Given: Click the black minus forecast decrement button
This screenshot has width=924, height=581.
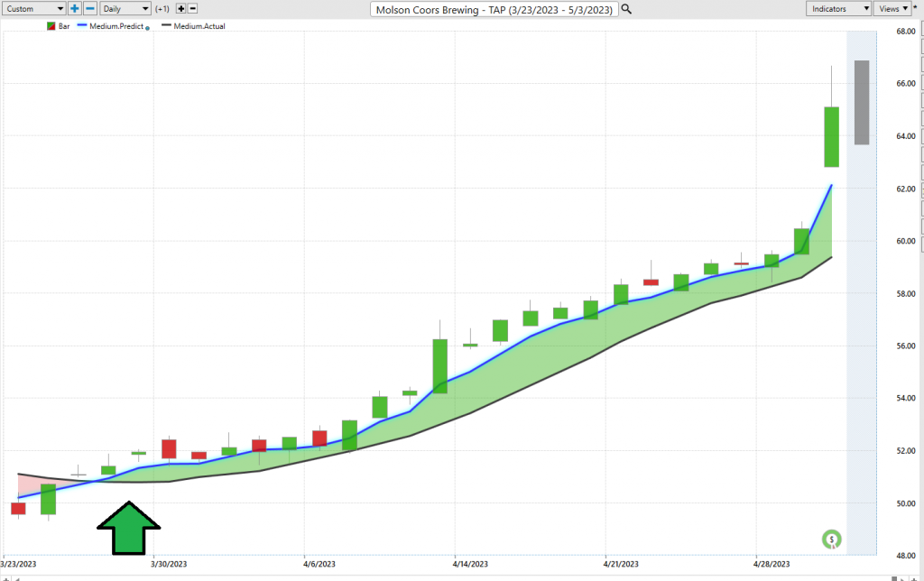Looking at the screenshot, I should tap(193, 9).
